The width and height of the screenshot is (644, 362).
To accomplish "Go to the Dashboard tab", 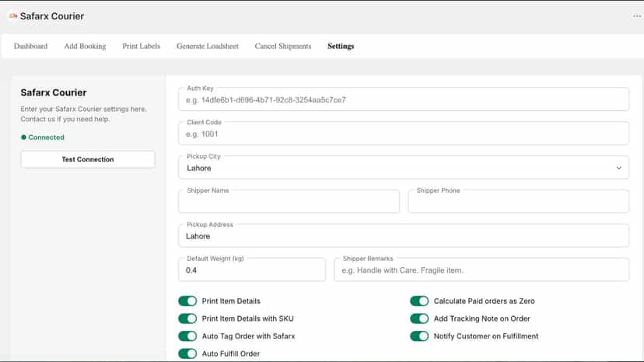I will tap(31, 46).
